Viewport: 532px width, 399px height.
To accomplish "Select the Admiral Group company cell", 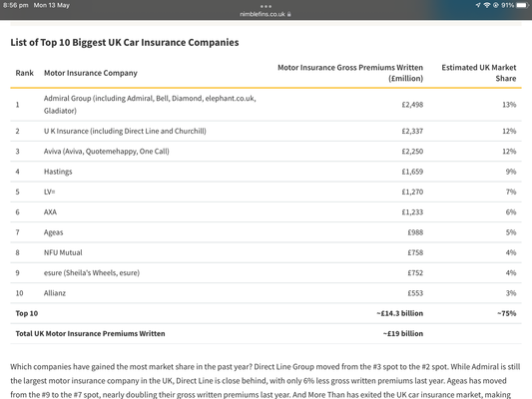I will click(x=150, y=105).
